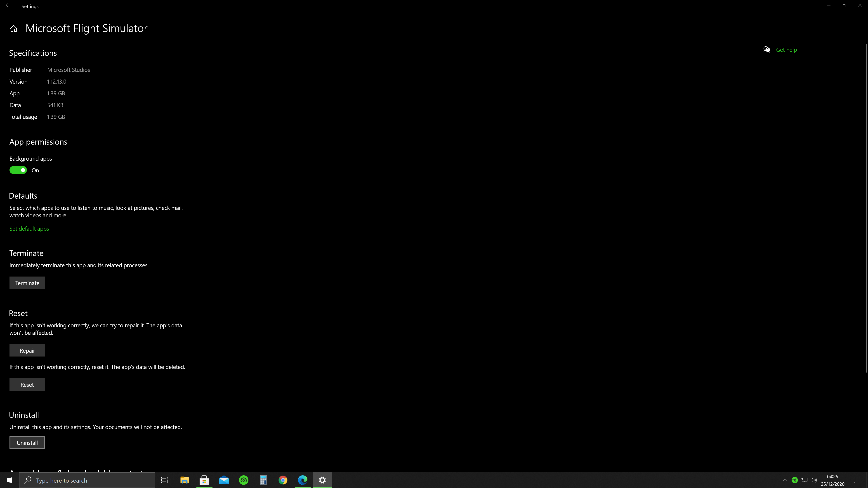Open the Windows Start menu
This screenshot has height=488, width=868.
point(9,480)
